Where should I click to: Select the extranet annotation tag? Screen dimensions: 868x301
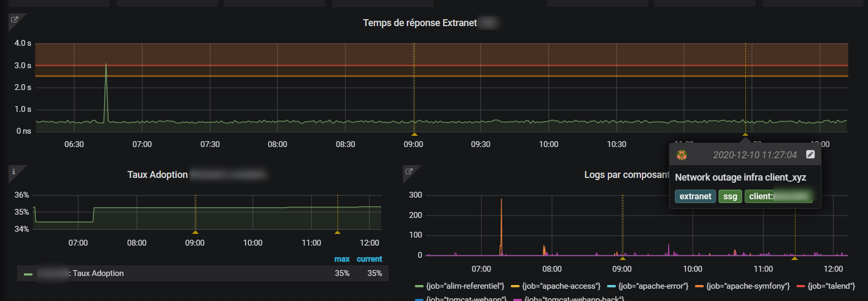point(695,197)
